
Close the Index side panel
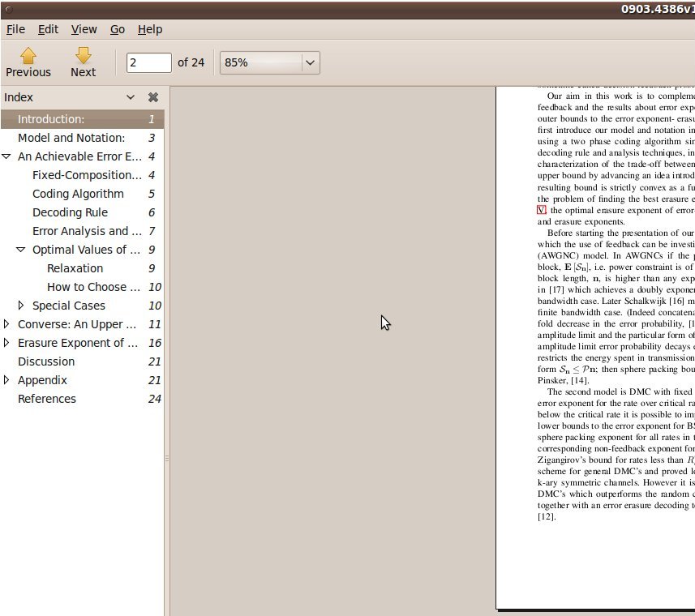(153, 97)
